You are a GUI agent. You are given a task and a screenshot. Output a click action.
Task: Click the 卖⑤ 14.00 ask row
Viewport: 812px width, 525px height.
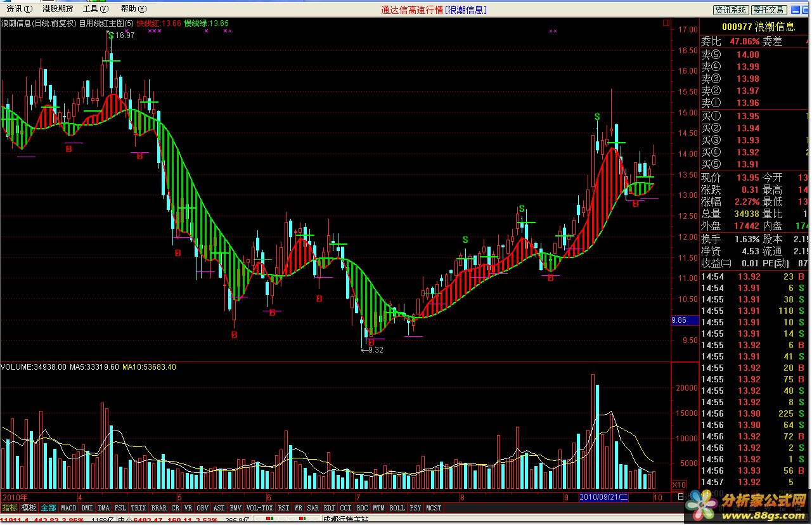[x=755, y=55]
